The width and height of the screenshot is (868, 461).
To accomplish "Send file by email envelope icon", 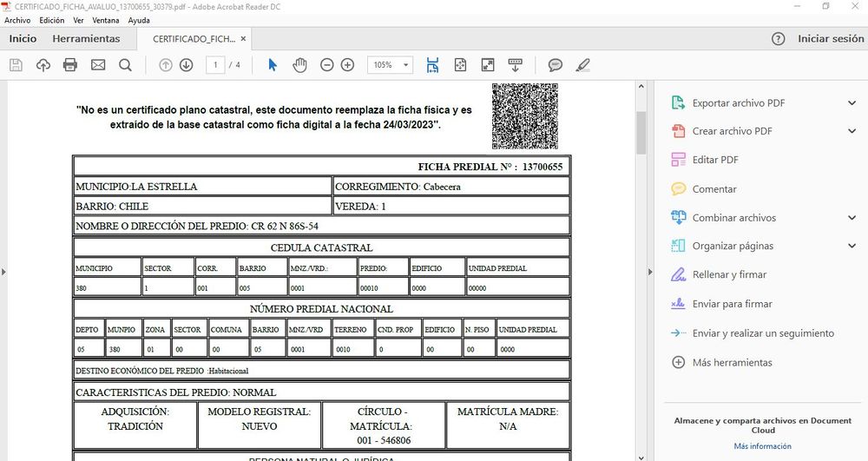I will coord(98,65).
